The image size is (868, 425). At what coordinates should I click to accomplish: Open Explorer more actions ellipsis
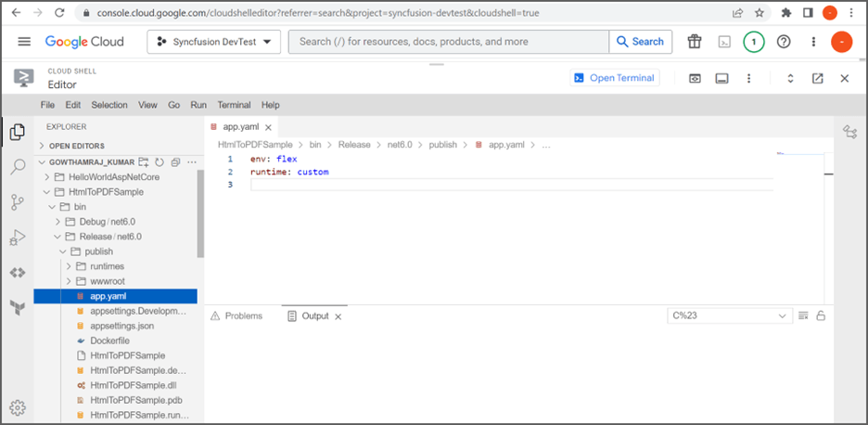pos(192,161)
